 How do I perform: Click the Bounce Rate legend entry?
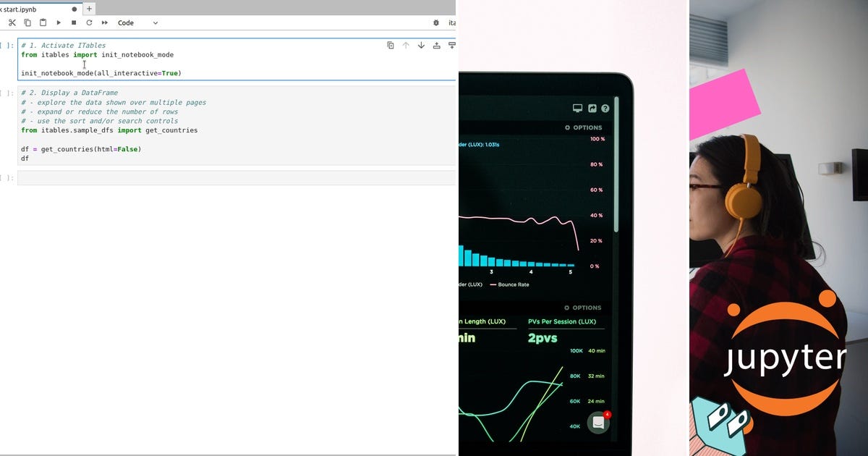510,284
